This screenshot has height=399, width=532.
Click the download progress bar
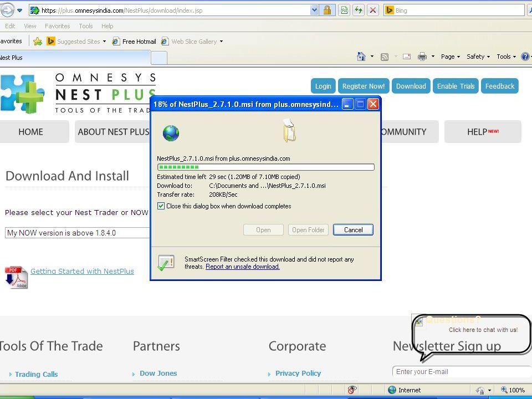265,167
